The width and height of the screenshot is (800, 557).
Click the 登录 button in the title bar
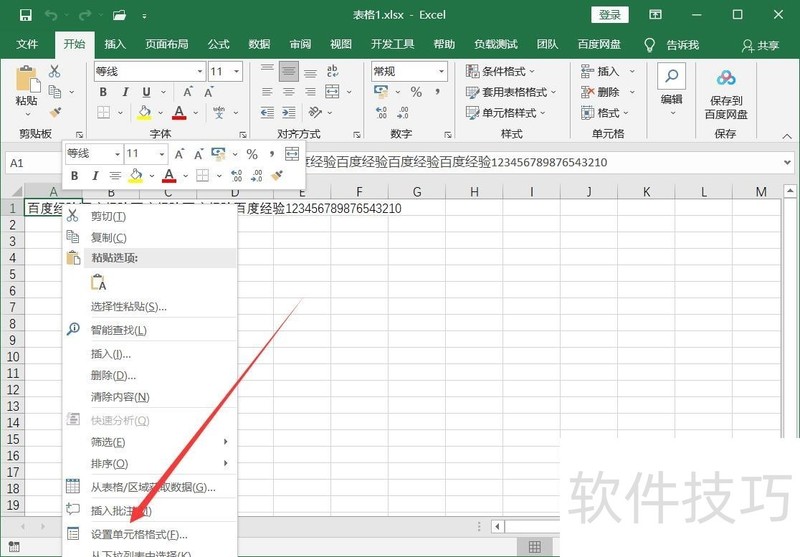pyautogui.click(x=610, y=15)
